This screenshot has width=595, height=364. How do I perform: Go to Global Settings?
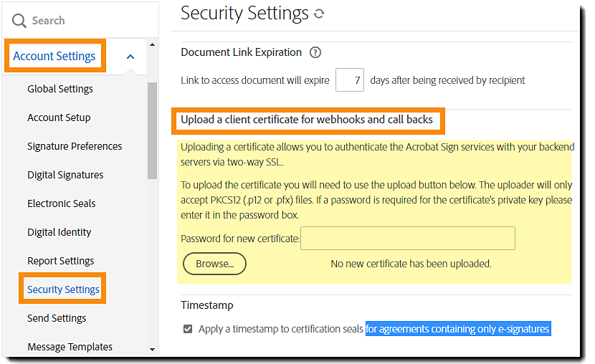tap(60, 89)
